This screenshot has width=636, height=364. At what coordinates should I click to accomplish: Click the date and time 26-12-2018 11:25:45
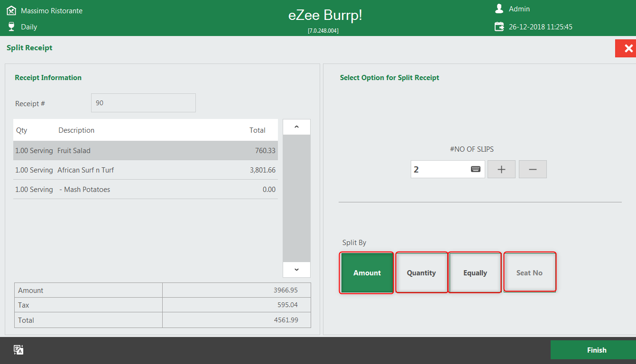[541, 27]
